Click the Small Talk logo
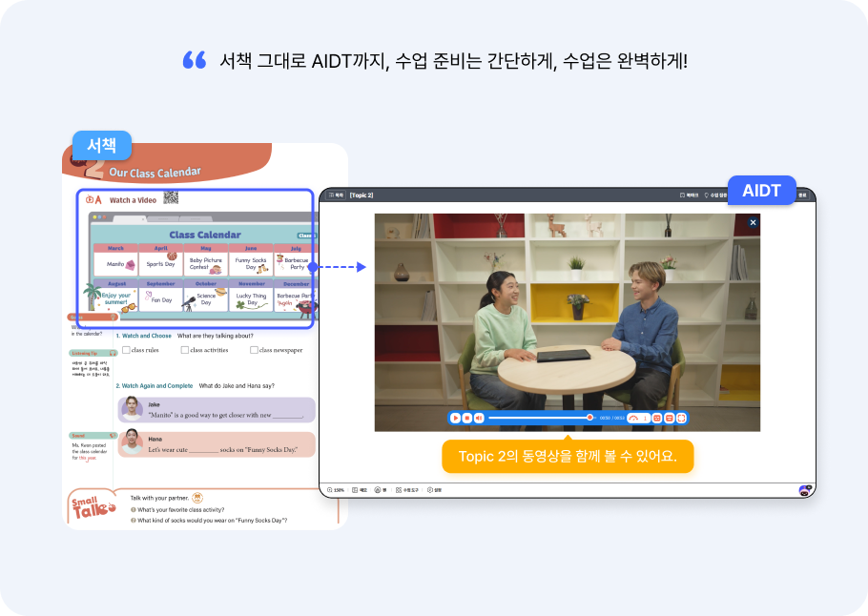The width and height of the screenshot is (868, 616). click(x=93, y=507)
